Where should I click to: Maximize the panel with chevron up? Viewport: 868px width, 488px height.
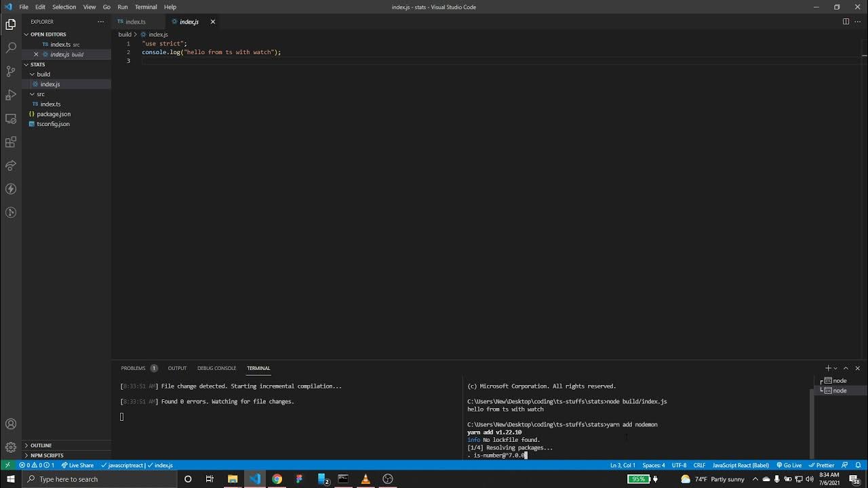(x=846, y=368)
